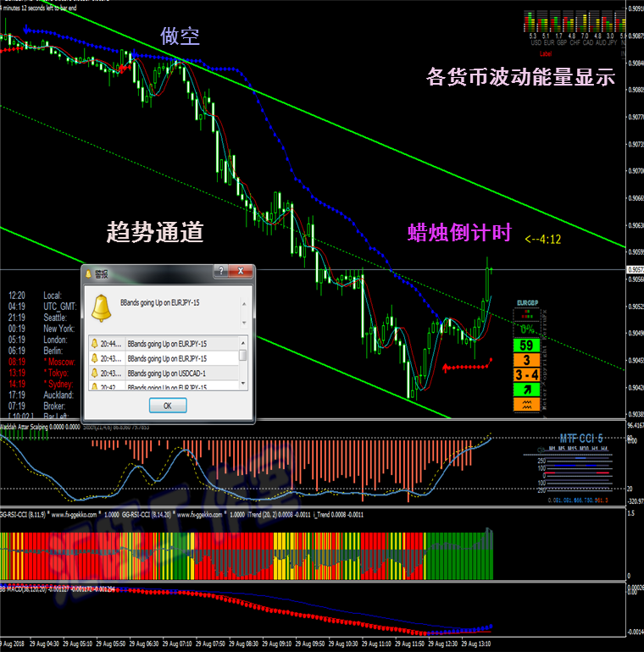Click the help question mark button in alert dialog

(x=221, y=271)
